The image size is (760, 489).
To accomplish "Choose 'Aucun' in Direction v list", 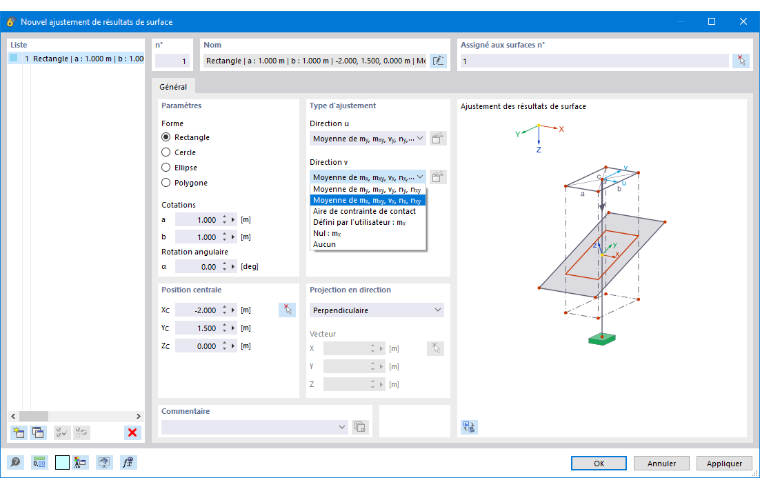I will point(368,244).
